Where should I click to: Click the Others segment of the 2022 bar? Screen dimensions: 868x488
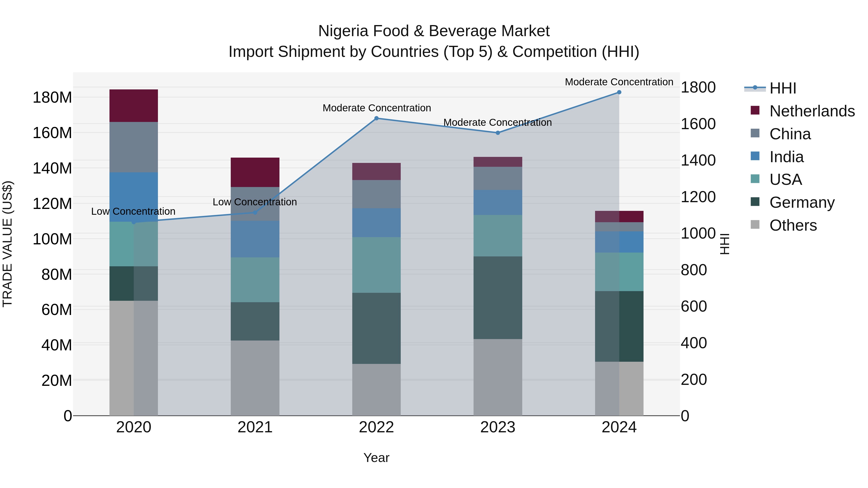376,390
